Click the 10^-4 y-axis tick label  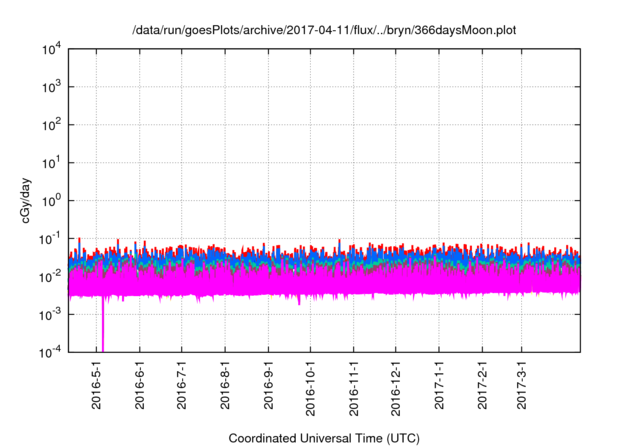pyautogui.click(x=50, y=351)
